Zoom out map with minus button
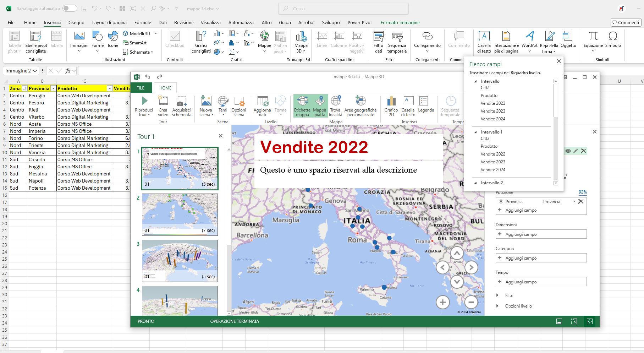This screenshot has width=644, height=353. pos(471,302)
